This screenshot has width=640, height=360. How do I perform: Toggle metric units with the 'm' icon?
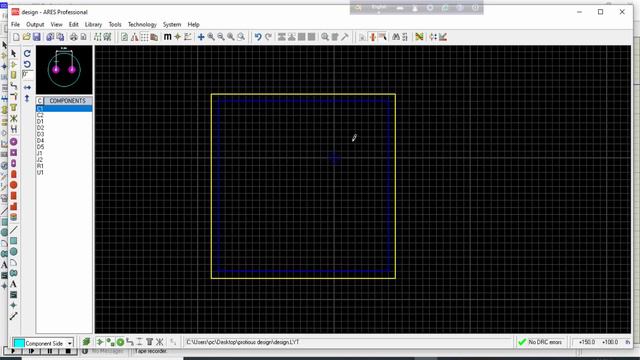click(x=167, y=37)
